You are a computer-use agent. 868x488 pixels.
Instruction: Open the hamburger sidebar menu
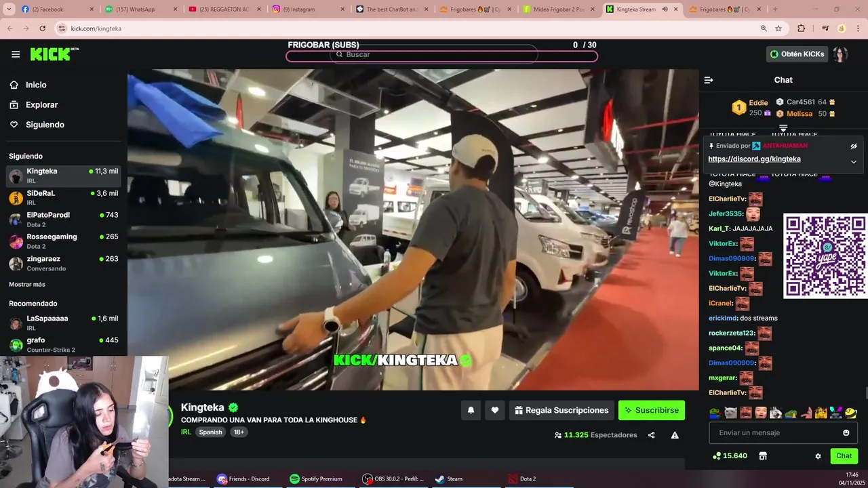click(16, 54)
